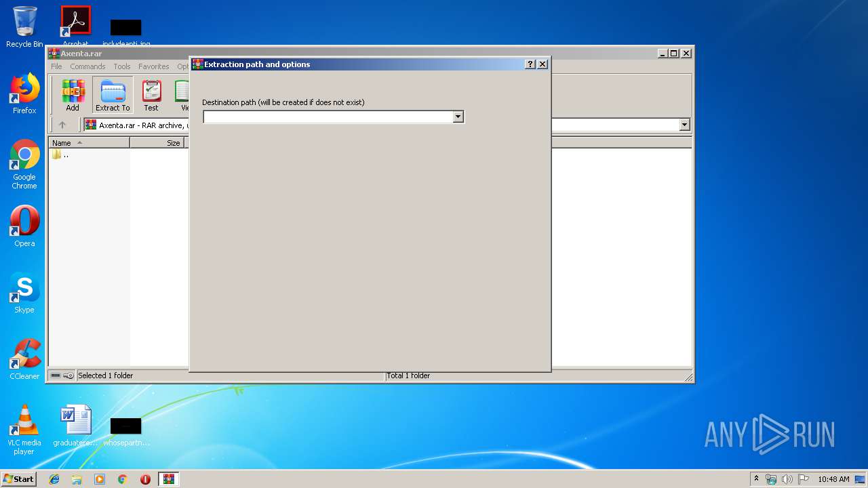Expand the WinRAR address bar dropdown
This screenshot has height=488, width=868.
click(x=684, y=125)
